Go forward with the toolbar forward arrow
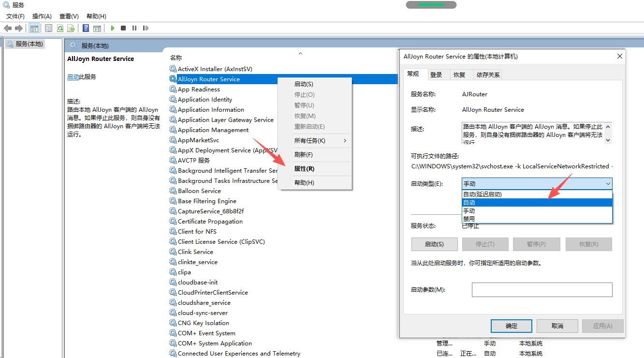 click(19, 28)
